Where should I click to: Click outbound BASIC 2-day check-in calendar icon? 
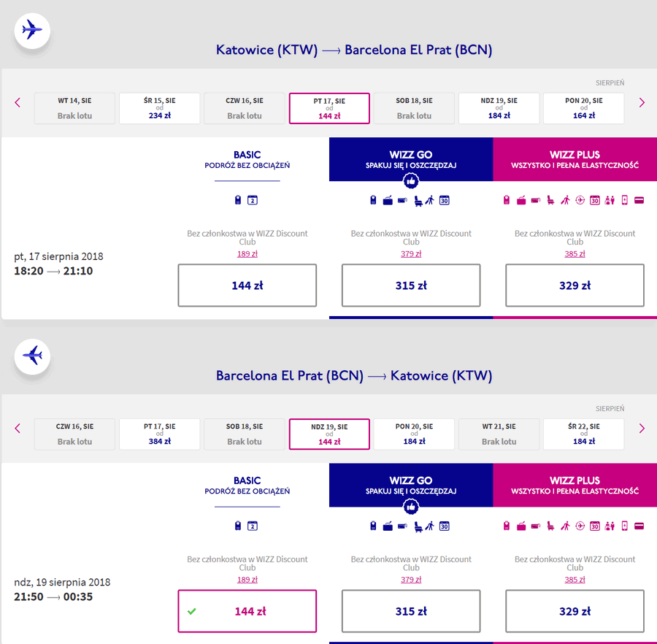pos(253,200)
